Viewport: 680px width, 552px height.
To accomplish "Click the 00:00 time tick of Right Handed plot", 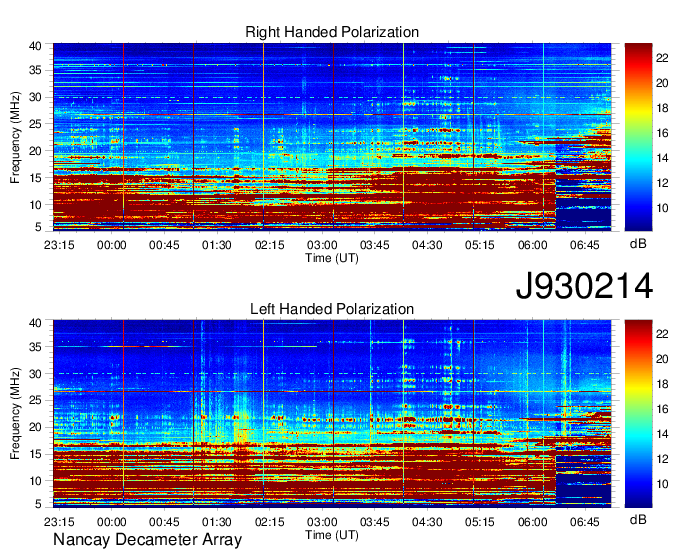I will coord(111,245).
